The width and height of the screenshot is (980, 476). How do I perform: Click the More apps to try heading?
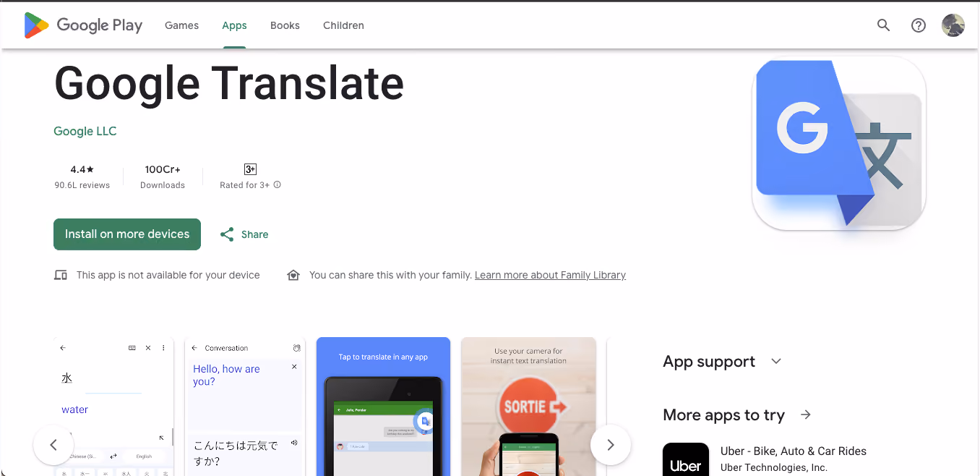click(723, 415)
